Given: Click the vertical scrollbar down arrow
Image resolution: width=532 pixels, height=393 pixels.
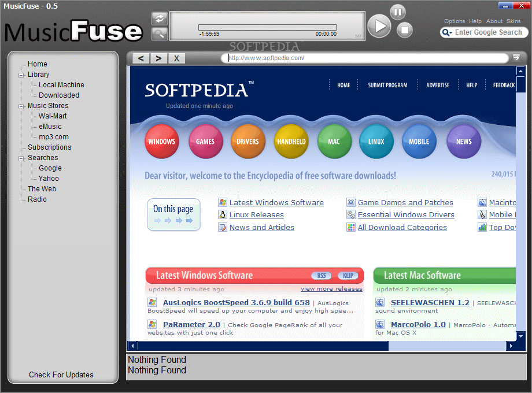Looking at the screenshot, I should [520, 336].
